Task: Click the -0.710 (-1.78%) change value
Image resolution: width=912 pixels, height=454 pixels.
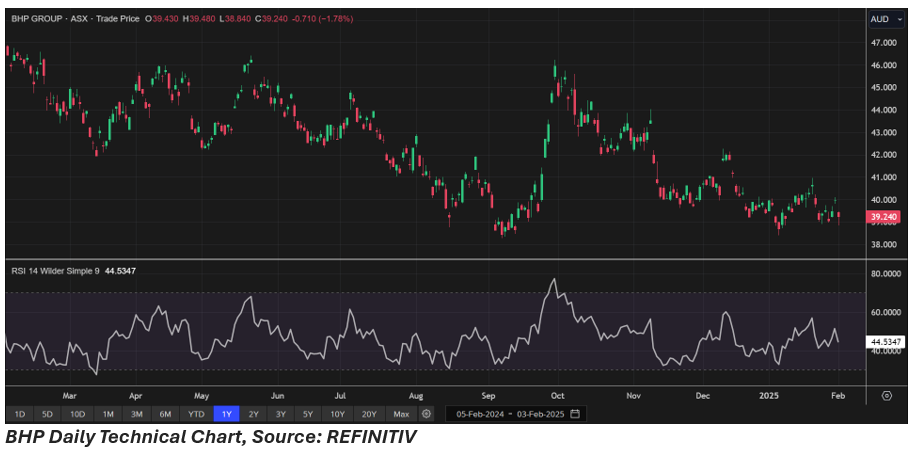Action: click(322, 19)
